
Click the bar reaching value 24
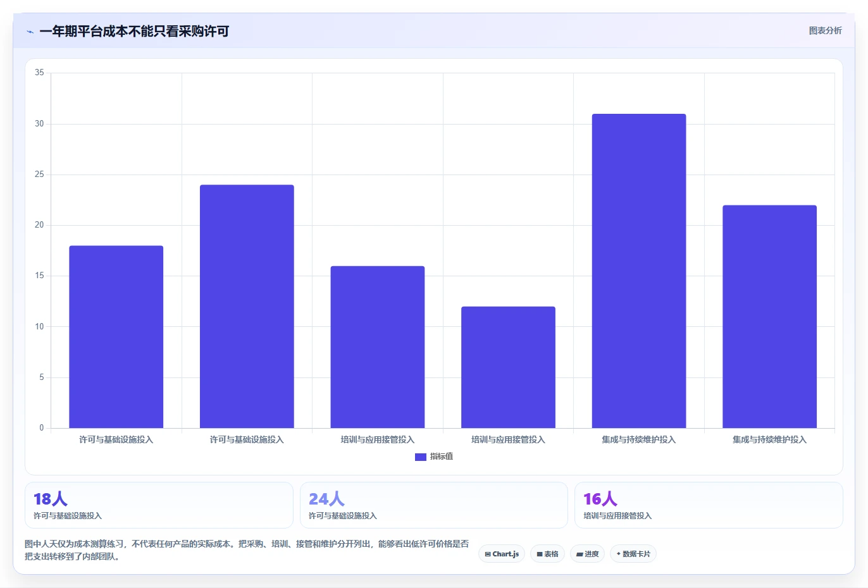(x=247, y=307)
